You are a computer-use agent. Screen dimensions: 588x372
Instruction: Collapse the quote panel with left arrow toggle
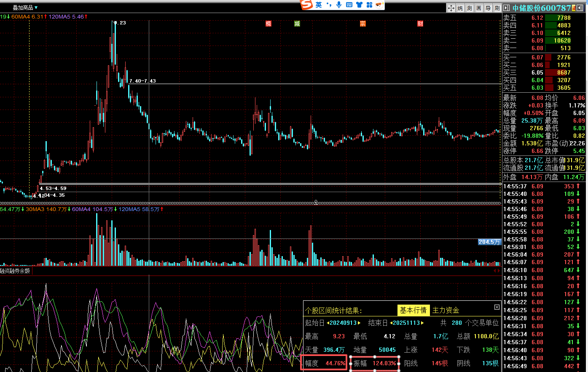[x=506, y=8]
